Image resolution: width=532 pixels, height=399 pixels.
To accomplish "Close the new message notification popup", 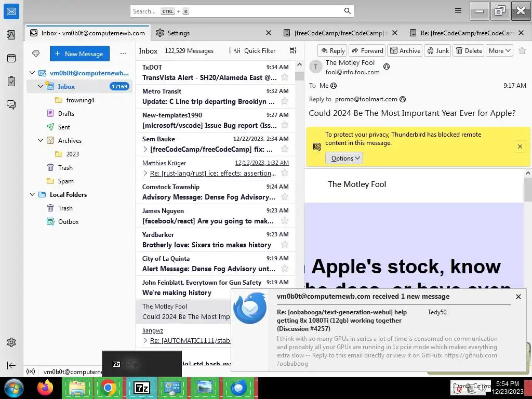I will click(518, 297).
